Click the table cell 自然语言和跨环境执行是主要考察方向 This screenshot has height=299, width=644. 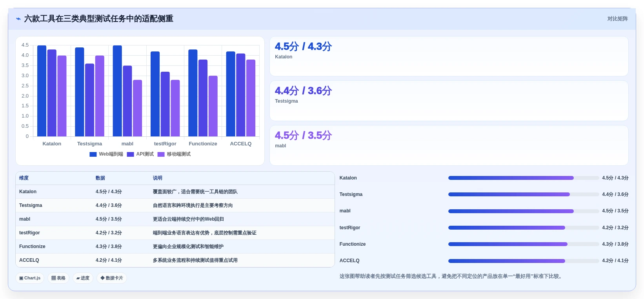coord(193,205)
